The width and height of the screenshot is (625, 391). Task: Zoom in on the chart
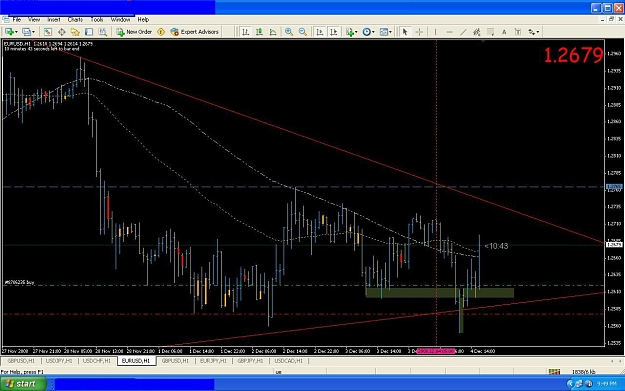(x=289, y=32)
